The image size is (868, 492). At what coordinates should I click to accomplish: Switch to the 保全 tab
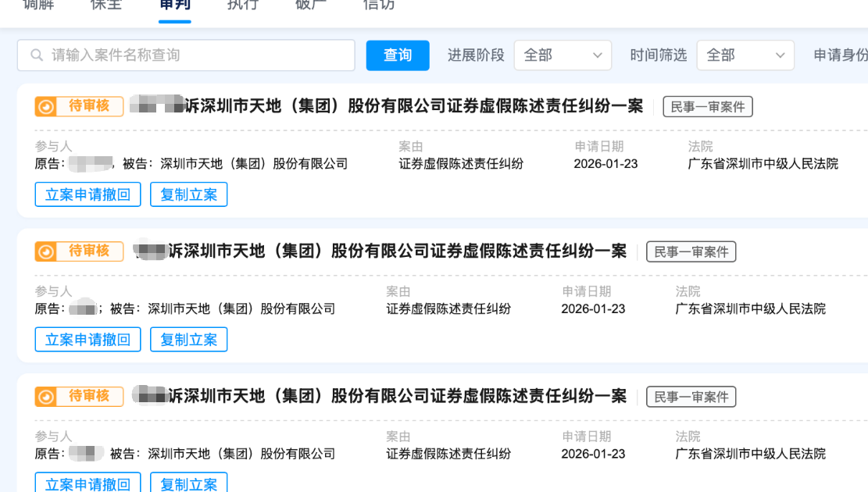[x=106, y=5]
